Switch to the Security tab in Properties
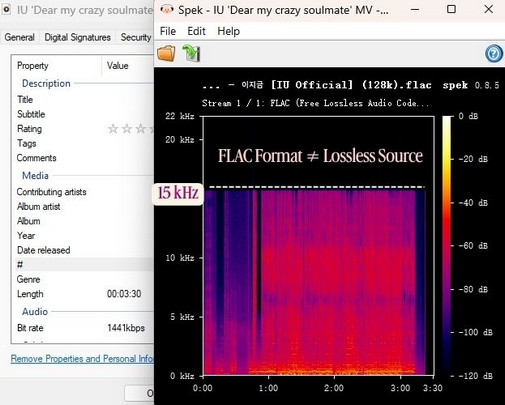 [x=136, y=37]
